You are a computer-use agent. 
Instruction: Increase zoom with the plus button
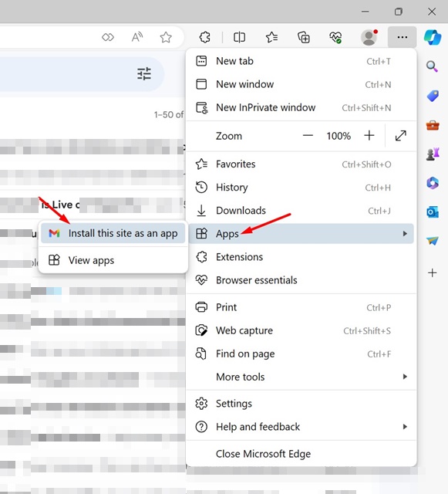tap(369, 136)
